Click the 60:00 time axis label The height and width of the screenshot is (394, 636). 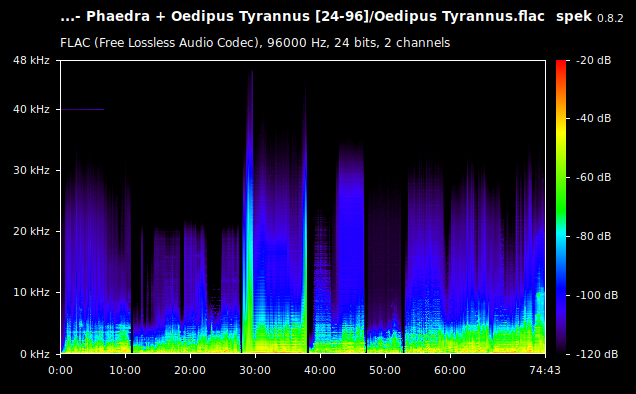(x=450, y=370)
